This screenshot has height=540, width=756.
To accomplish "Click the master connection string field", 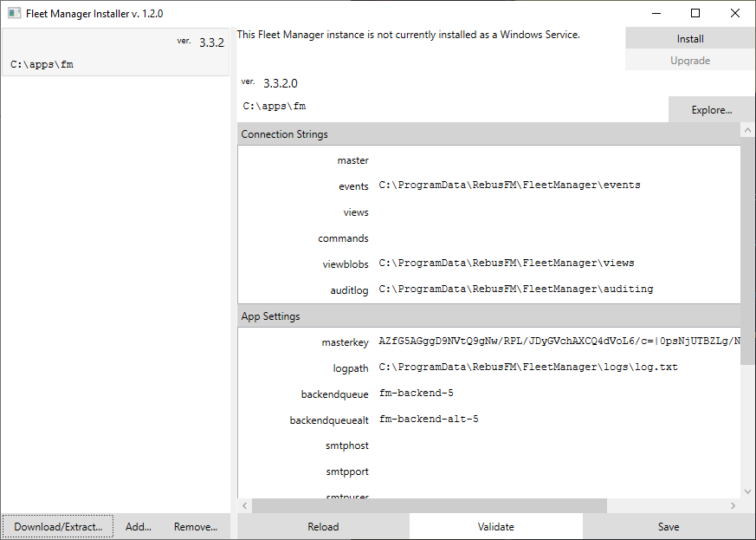I will 559,159.
